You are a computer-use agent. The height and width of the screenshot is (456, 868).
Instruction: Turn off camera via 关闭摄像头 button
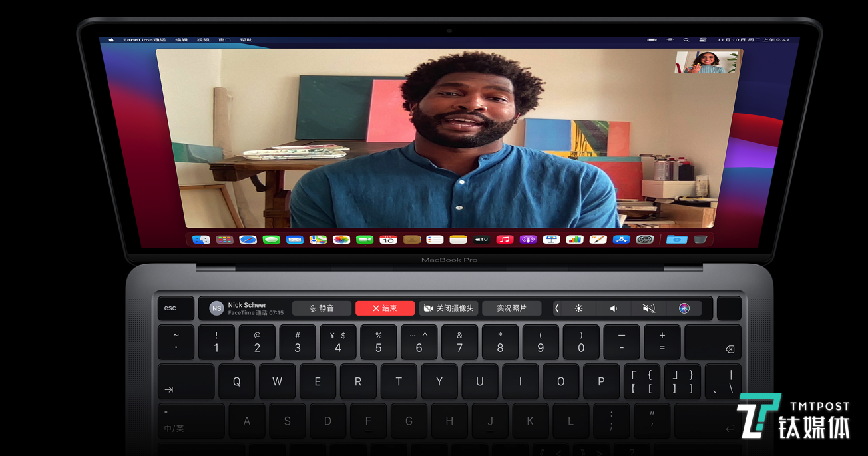[x=448, y=308]
